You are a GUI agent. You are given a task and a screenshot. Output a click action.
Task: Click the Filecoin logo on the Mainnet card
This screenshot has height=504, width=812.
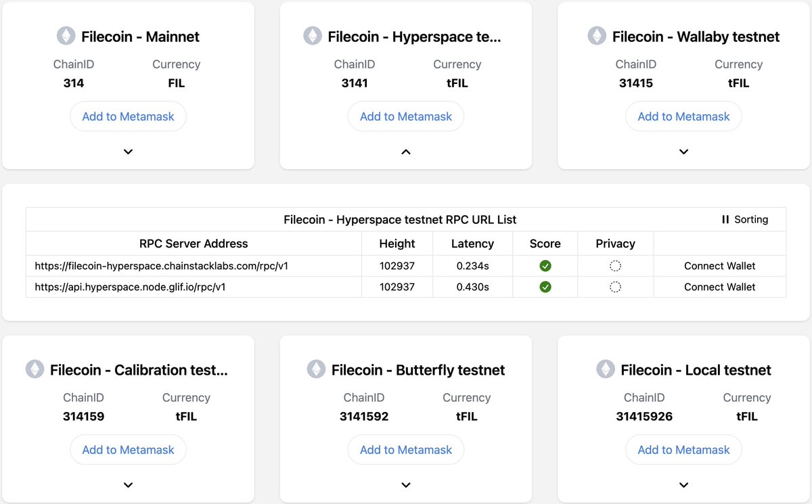point(66,36)
